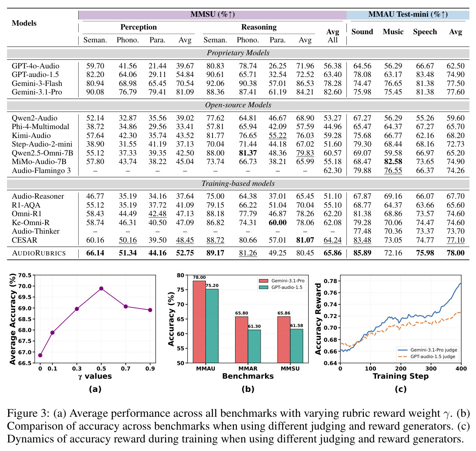The image size is (476, 451).
Task: Click the "Kimi-Audio" row label
Action: (x=31, y=135)
